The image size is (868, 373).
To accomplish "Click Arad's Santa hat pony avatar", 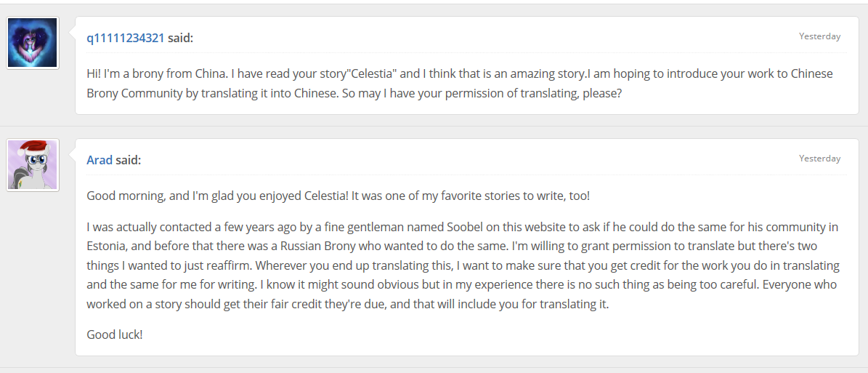I will (x=33, y=165).
